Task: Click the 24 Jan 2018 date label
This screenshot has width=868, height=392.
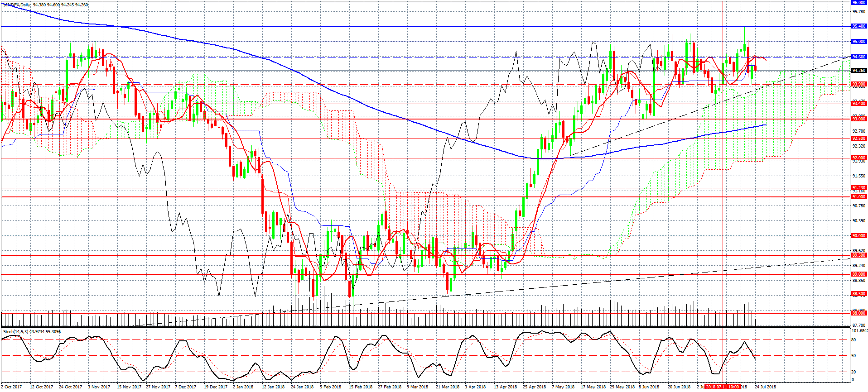Action: (x=302, y=387)
